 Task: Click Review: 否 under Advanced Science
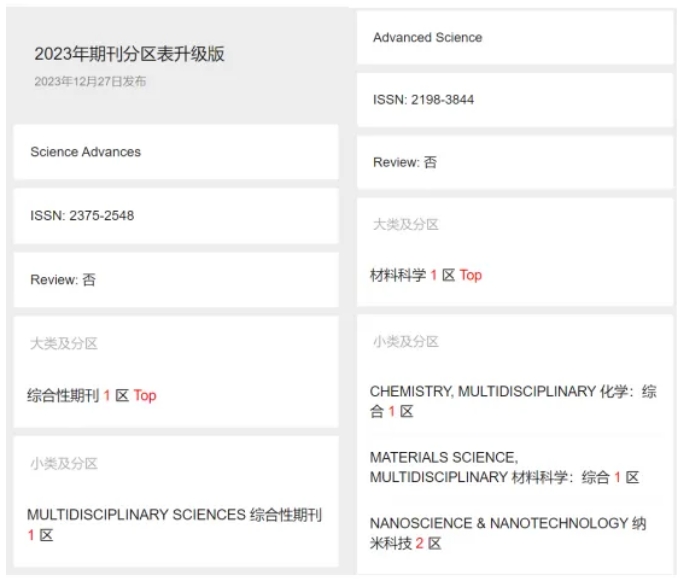pyautogui.click(x=405, y=162)
